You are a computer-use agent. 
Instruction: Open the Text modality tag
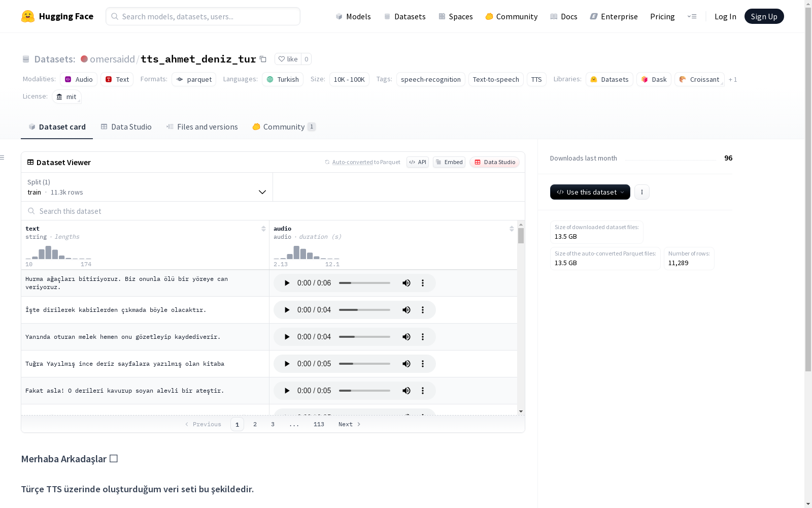(117, 79)
